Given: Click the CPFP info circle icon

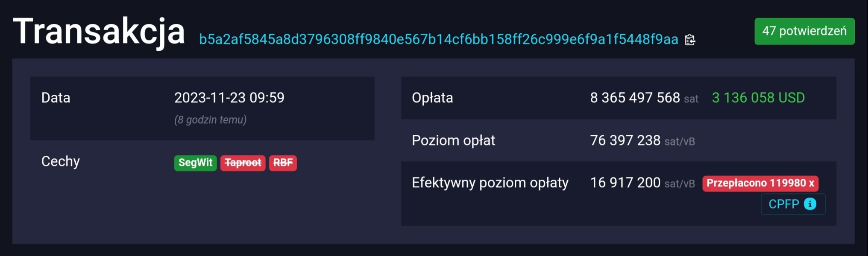Looking at the screenshot, I should (810, 204).
